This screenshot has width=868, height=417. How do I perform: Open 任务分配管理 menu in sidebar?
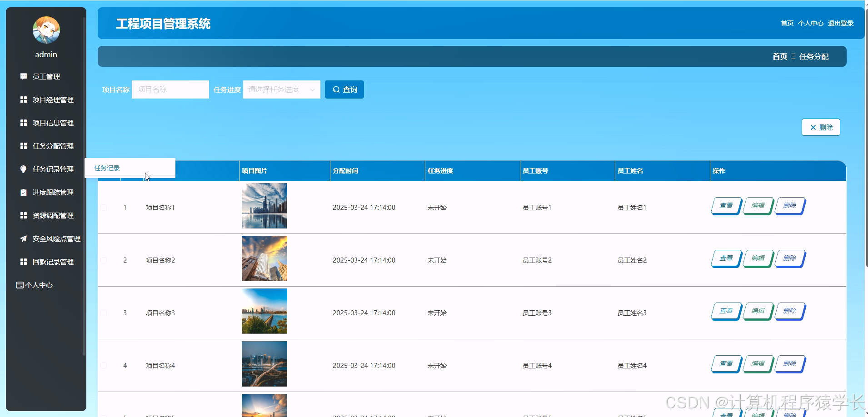click(x=46, y=146)
